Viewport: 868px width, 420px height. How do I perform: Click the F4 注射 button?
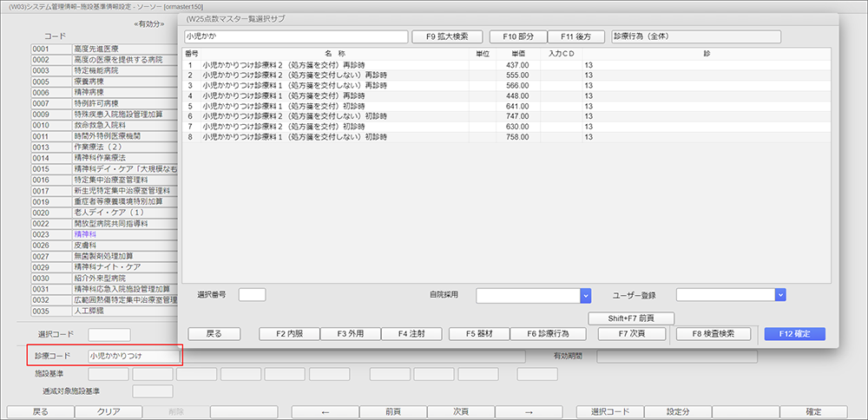411,334
